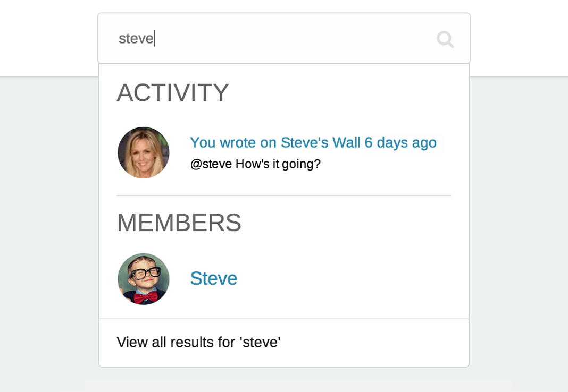Screen dimensions: 568x392
Task: Click Steve's avatar with glasses and bow tie
Action: [144, 279]
